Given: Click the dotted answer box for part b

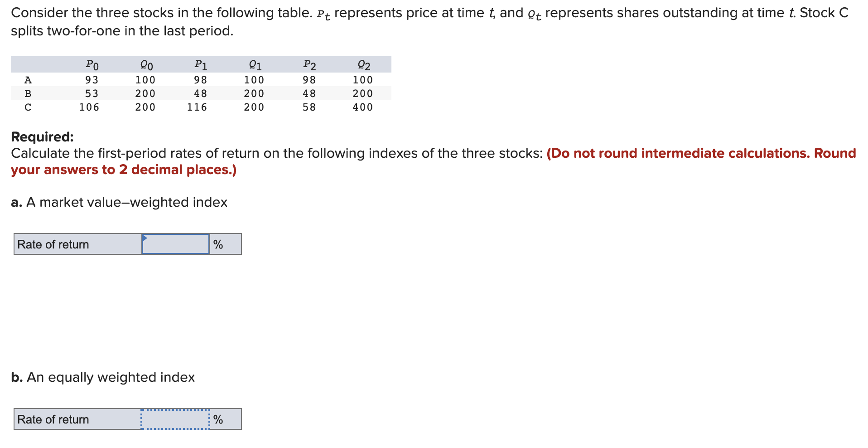Looking at the screenshot, I should coord(175,419).
